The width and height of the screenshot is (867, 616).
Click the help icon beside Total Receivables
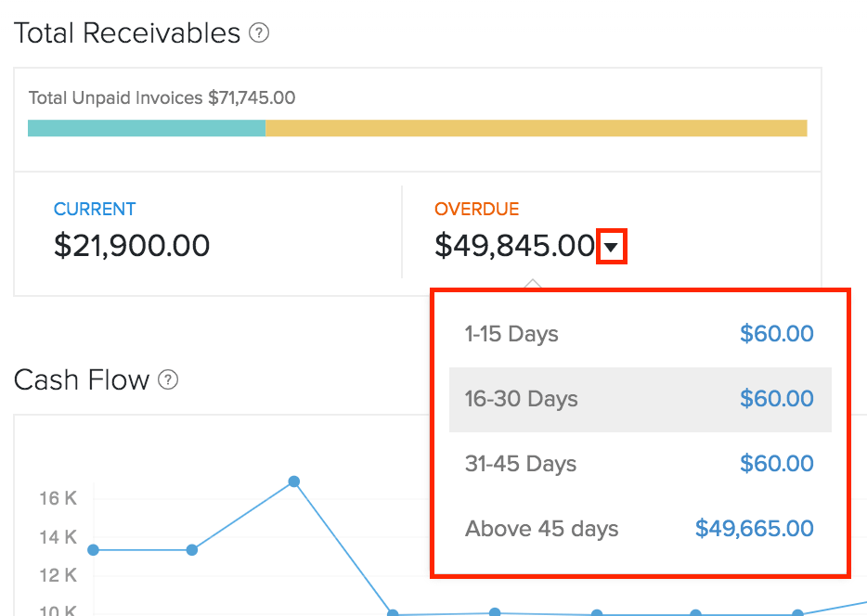coord(260,33)
